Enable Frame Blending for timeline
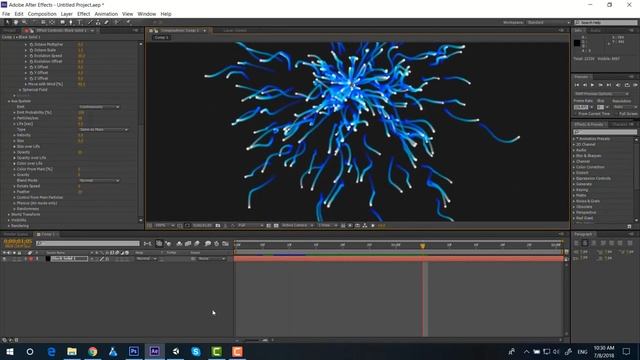Image resolution: width=640 pixels, height=360 pixels. coord(188,244)
